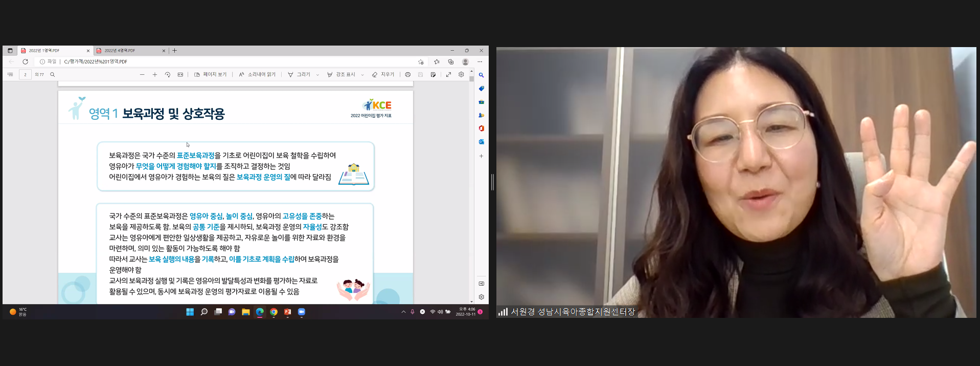The image size is (980, 366).
Task: Close the 2022년 4영역.PDF tab
Action: (164, 51)
